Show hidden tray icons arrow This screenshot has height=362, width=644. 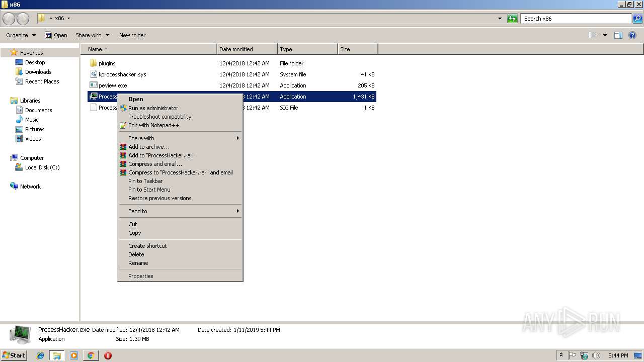click(x=561, y=355)
